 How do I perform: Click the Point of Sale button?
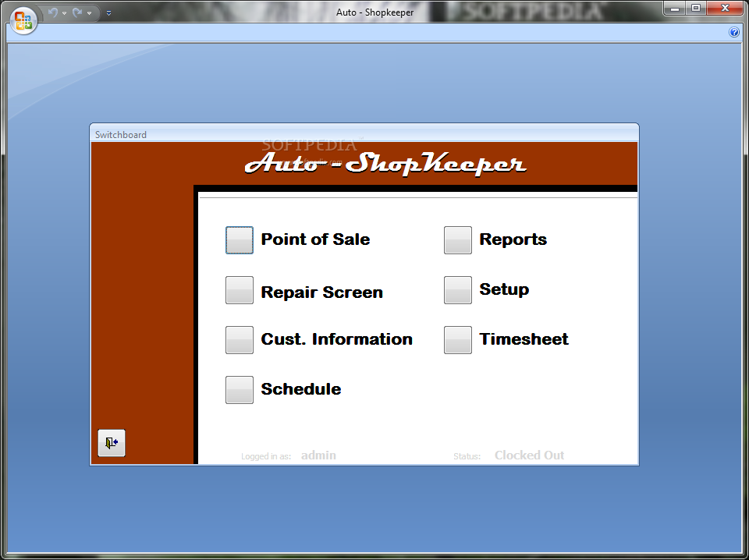pyautogui.click(x=240, y=240)
